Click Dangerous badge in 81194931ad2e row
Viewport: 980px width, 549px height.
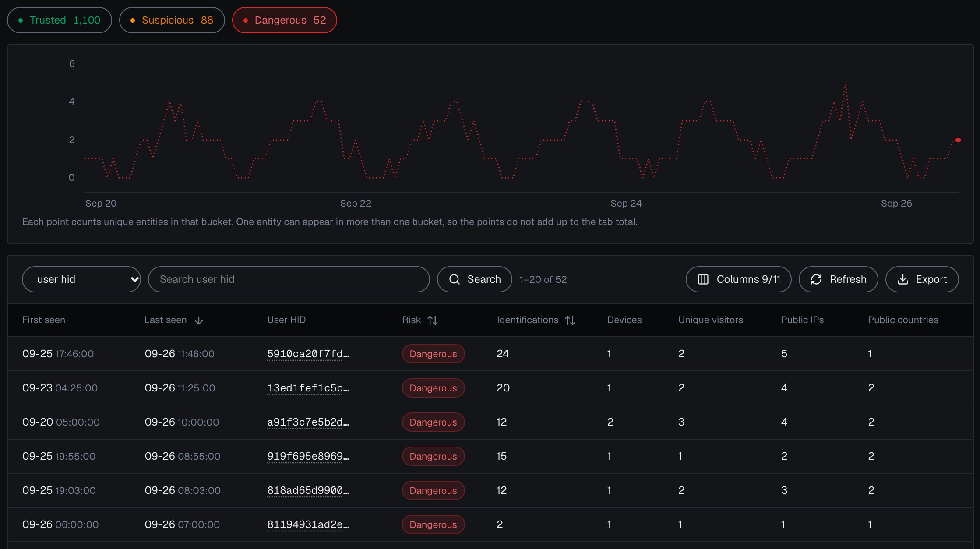click(433, 524)
